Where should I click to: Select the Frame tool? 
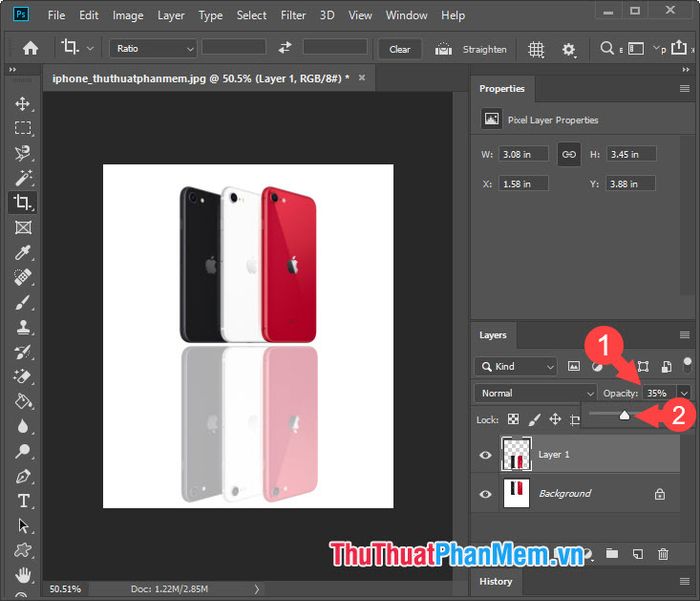22,228
